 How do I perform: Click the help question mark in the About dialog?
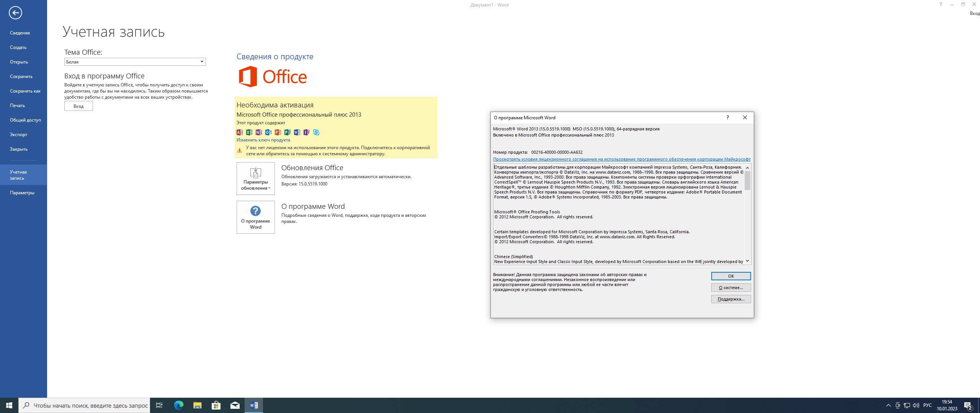click(x=728, y=117)
